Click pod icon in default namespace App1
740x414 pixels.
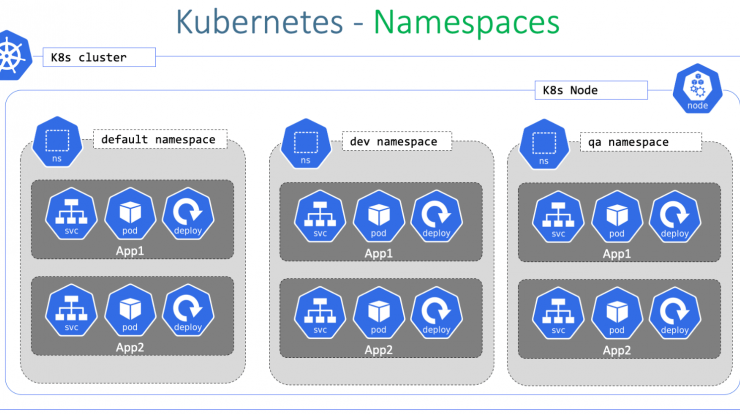tap(130, 213)
